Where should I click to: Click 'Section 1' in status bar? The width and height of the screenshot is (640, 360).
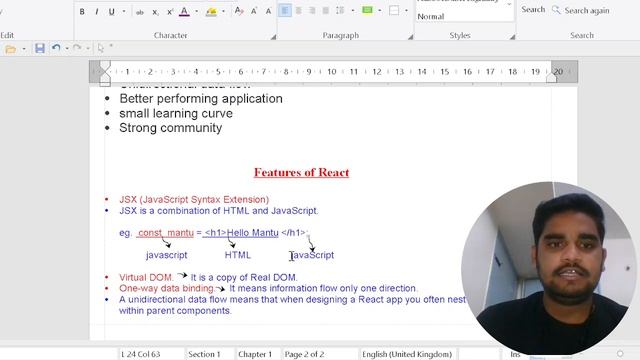tap(204, 354)
